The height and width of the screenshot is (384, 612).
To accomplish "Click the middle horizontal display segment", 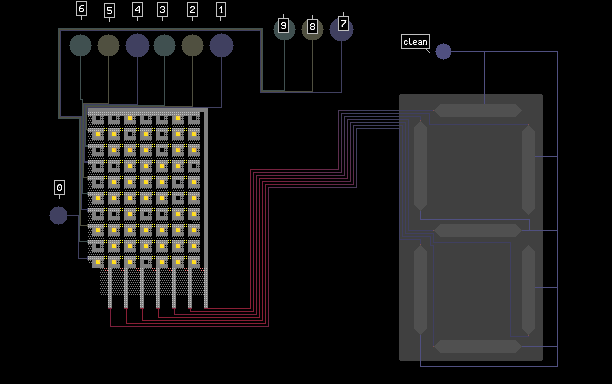I will (x=478, y=231).
